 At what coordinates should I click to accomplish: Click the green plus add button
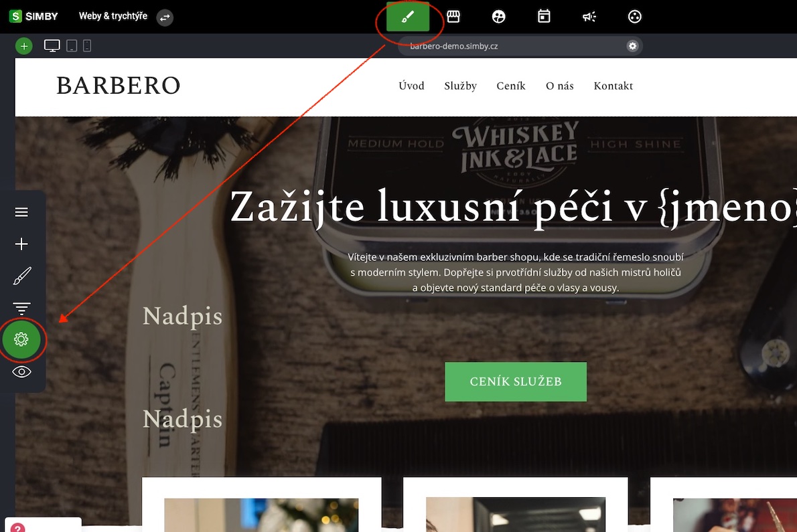(24, 46)
